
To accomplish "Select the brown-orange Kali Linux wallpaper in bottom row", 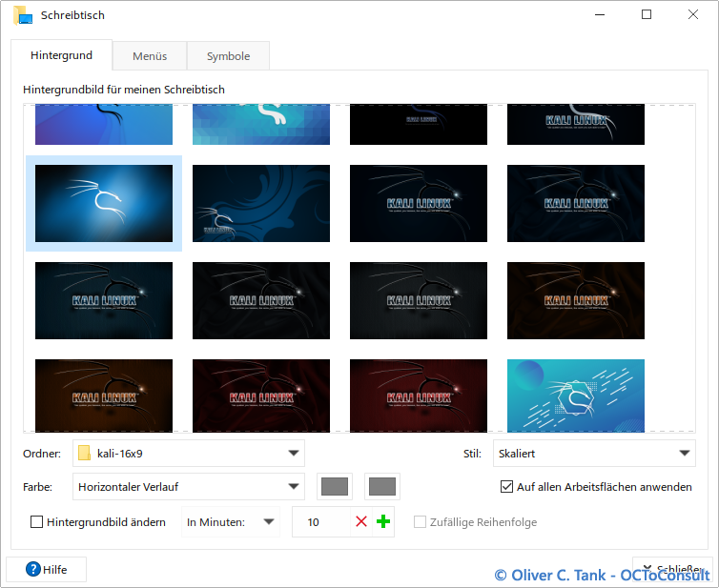I will click(104, 395).
